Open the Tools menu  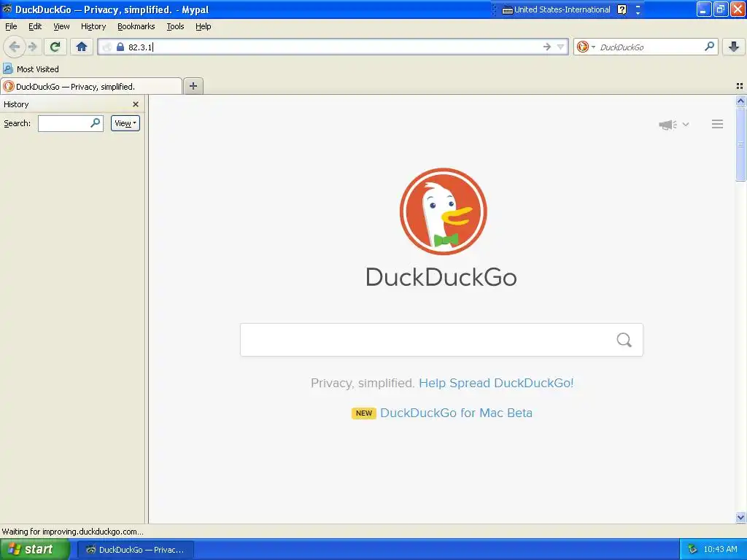pyautogui.click(x=175, y=26)
